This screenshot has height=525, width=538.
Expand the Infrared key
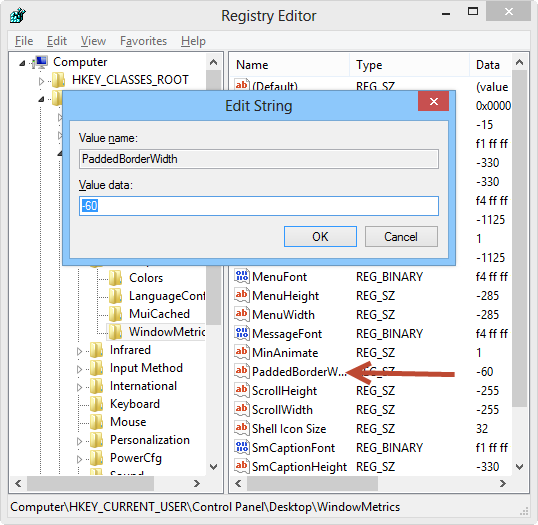[x=79, y=351]
